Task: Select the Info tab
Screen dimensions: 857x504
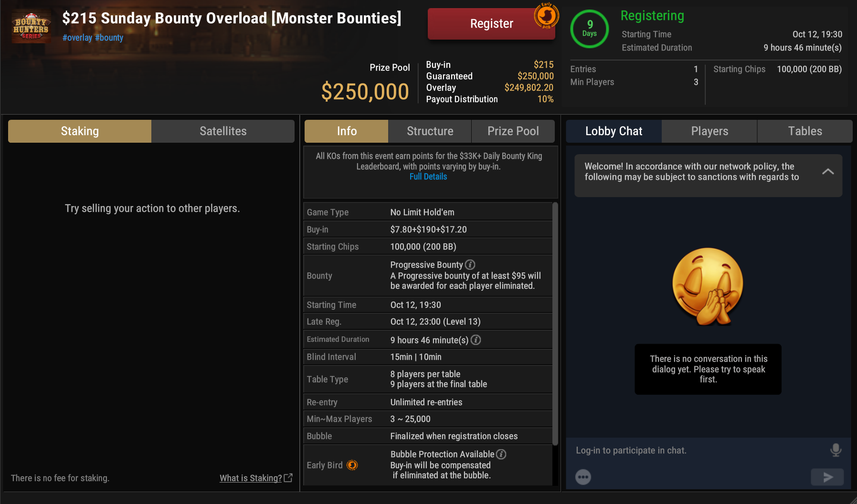Action: coord(347,131)
